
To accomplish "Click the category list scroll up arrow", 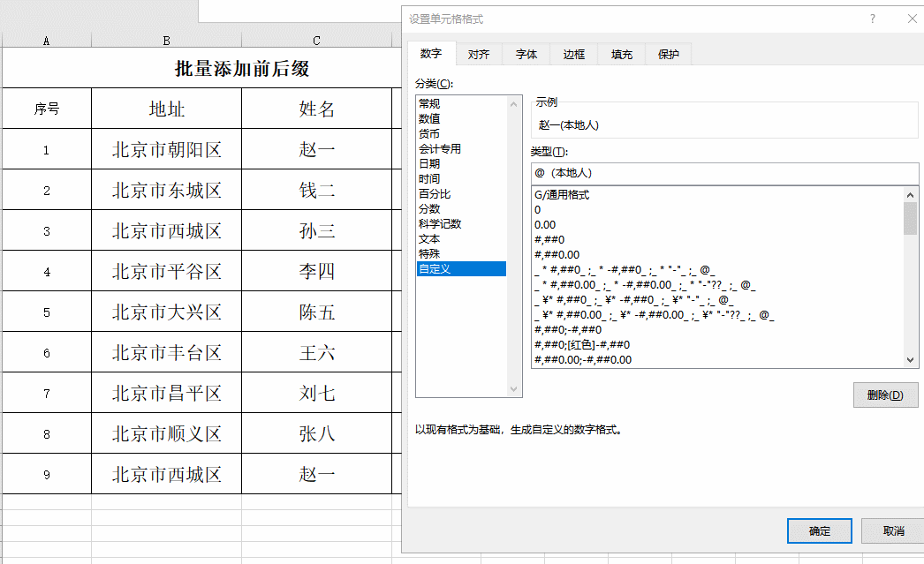I will (x=513, y=104).
